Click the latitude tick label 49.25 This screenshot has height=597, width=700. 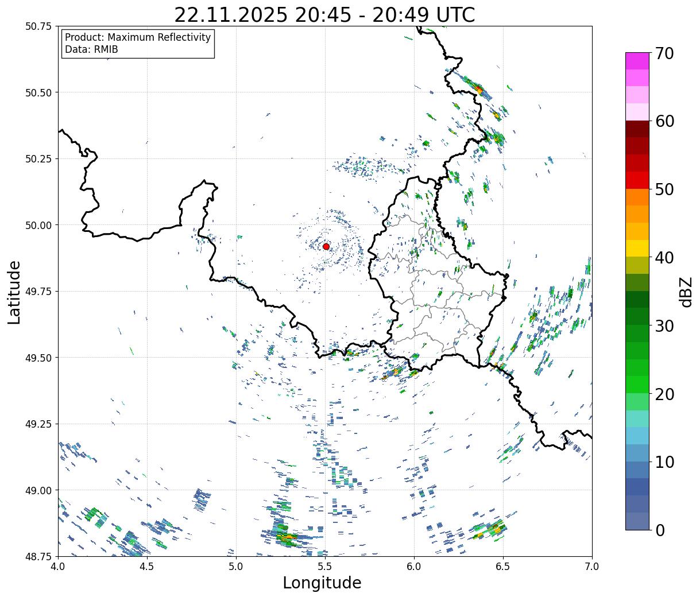pyautogui.click(x=38, y=424)
